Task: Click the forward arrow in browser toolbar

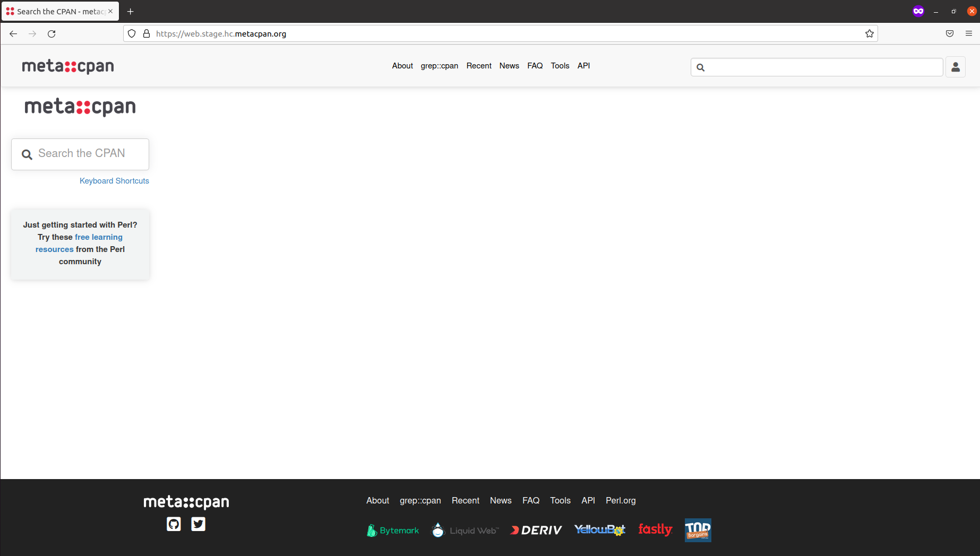Action: click(32, 33)
